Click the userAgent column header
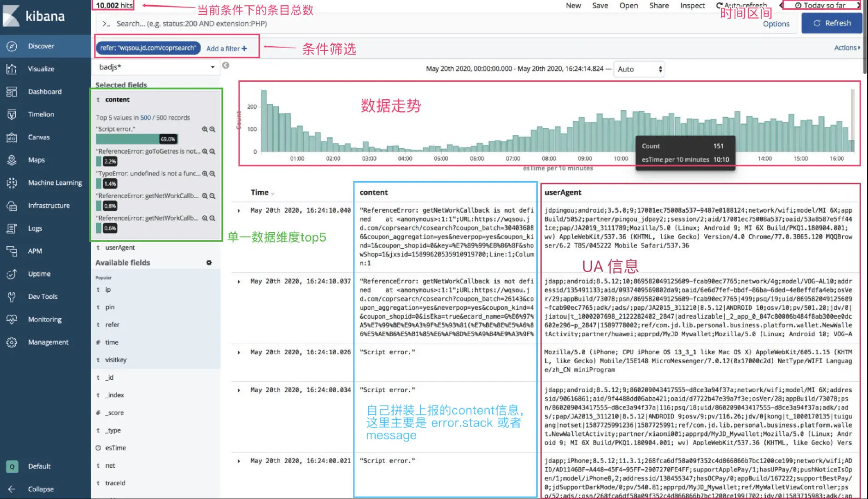This screenshot has height=499, width=868. click(x=563, y=193)
